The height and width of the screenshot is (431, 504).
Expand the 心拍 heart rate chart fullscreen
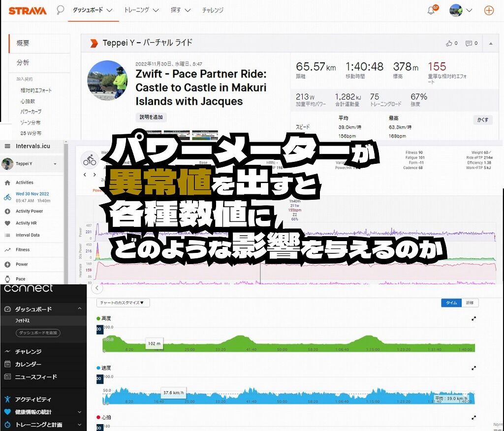tap(473, 418)
